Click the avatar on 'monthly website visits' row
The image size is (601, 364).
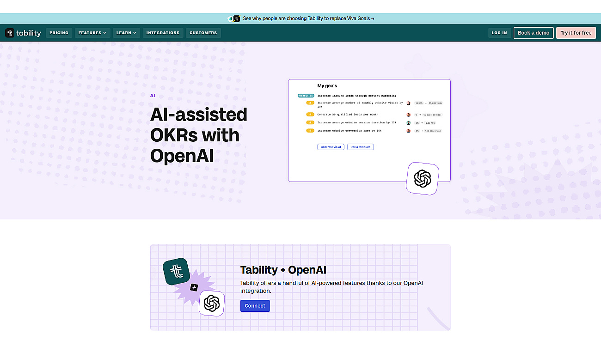click(x=409, y=103)
